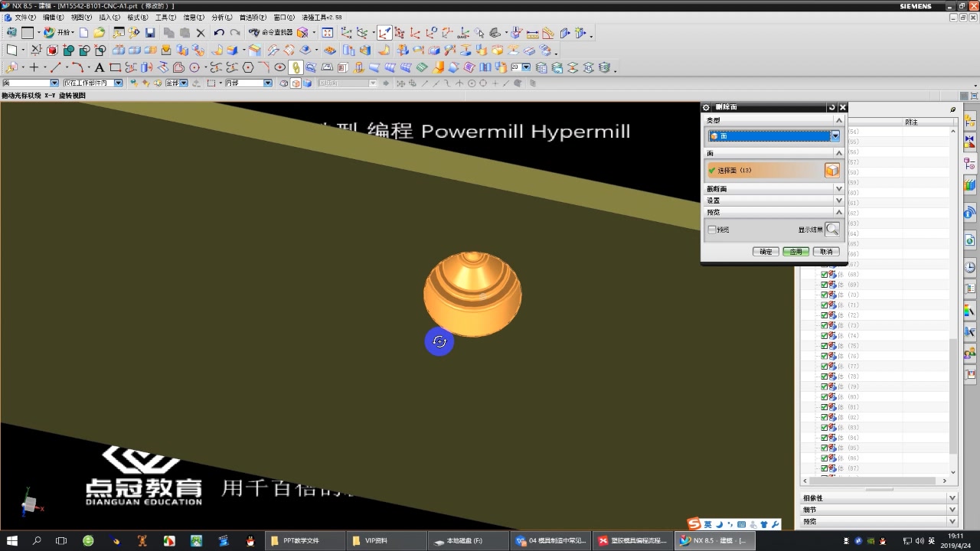The image size is (980, 551).
Task: Click the New file icon
Action: (84, 33)
